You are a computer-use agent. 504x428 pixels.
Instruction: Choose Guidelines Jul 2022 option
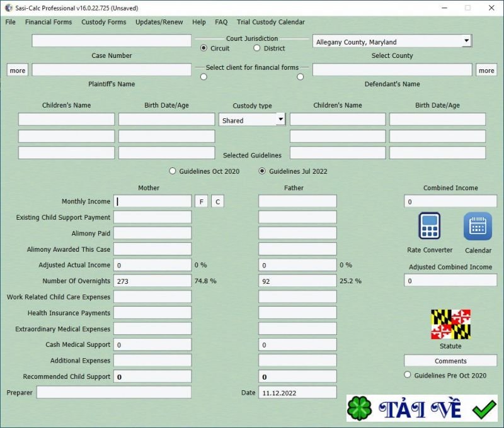(262, 171)
